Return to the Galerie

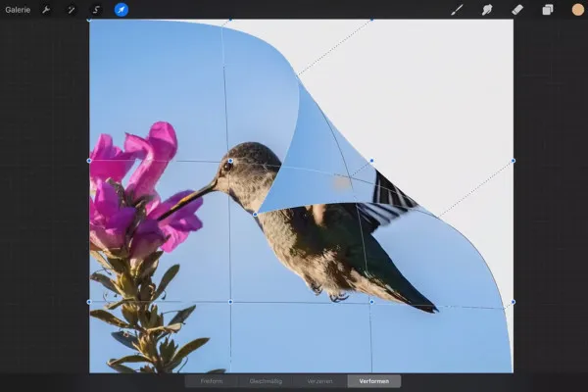click(18, 10)
